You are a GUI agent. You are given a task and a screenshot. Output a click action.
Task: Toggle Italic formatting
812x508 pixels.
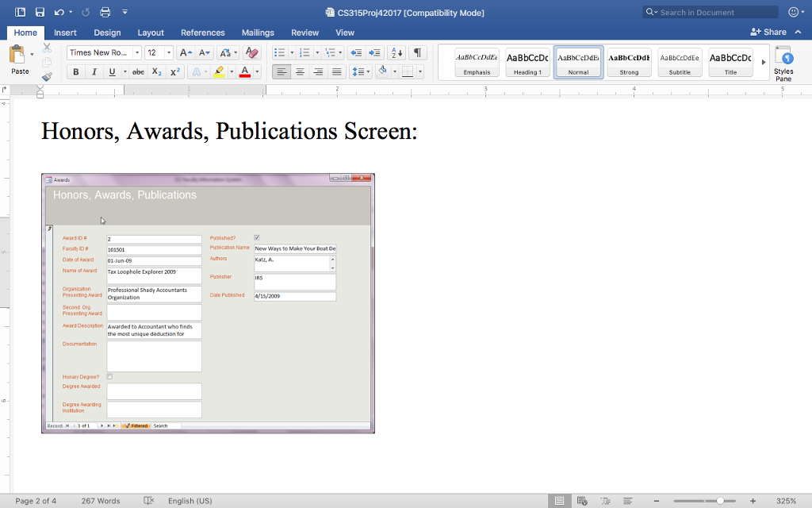point(94,71)
